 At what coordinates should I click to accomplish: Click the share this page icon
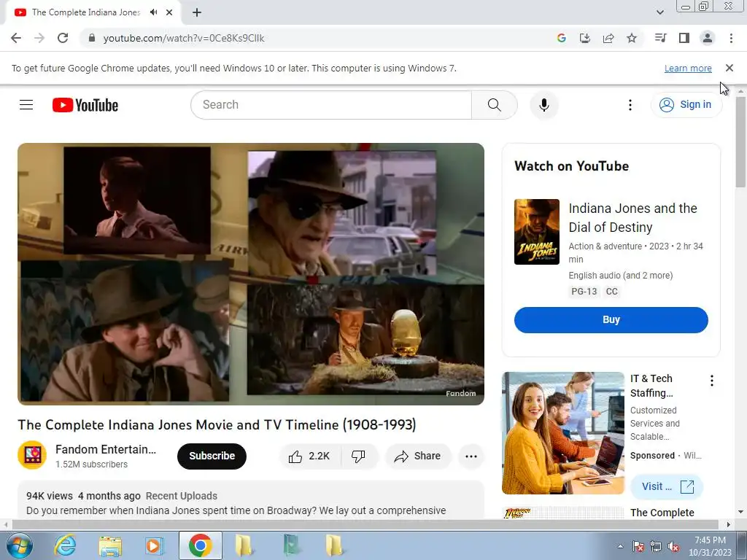pyautogui.click(x=608, y=38)
